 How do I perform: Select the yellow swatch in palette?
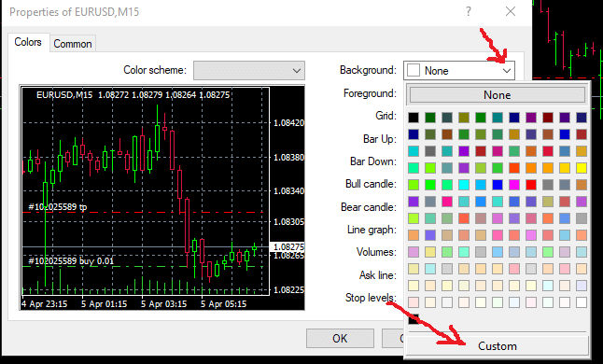[x=582, y=168]
